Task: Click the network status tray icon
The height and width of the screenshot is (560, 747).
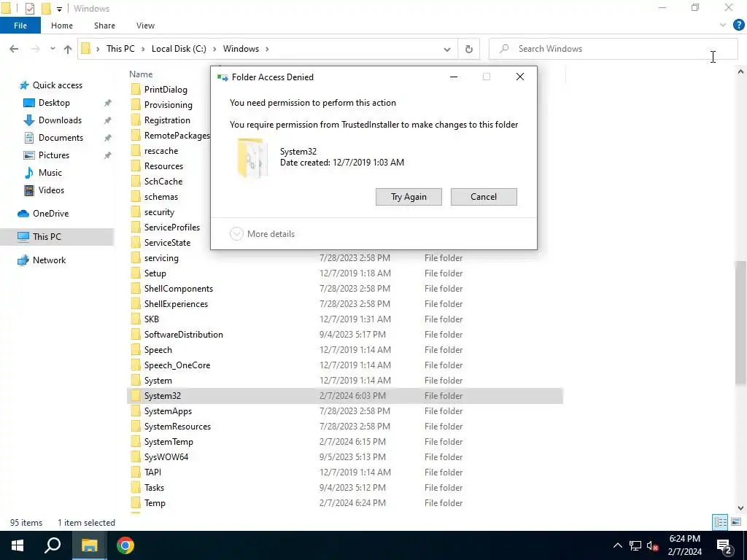Action: (x=635, y=545)
